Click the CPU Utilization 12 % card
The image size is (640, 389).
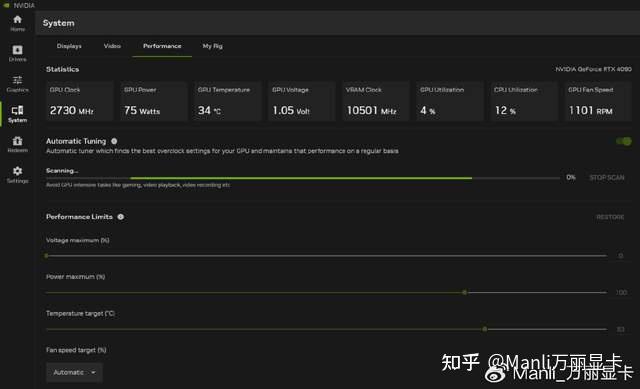pyautogui.click(x=524, y=101)
